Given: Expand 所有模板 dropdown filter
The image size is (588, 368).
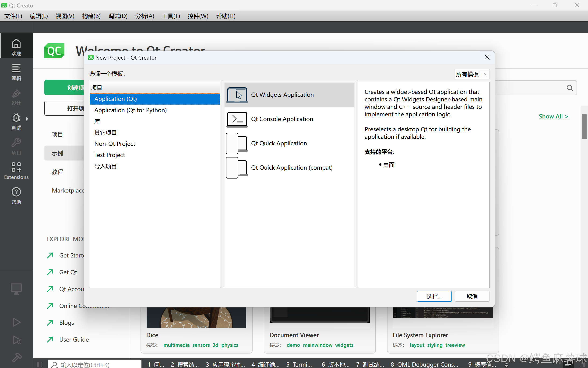Looking at the screenshot, I should click(x=471, y=74).
